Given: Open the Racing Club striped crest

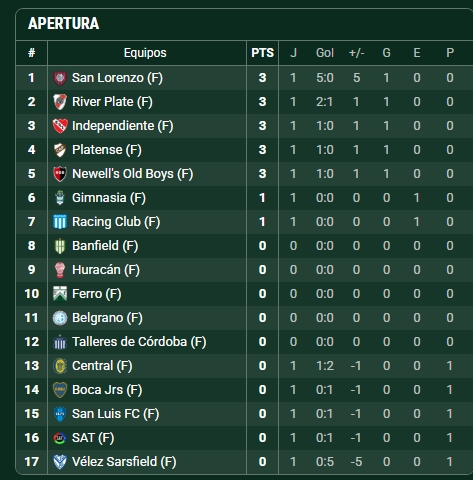Looking at the screenshot, I should tap(60, 222).
